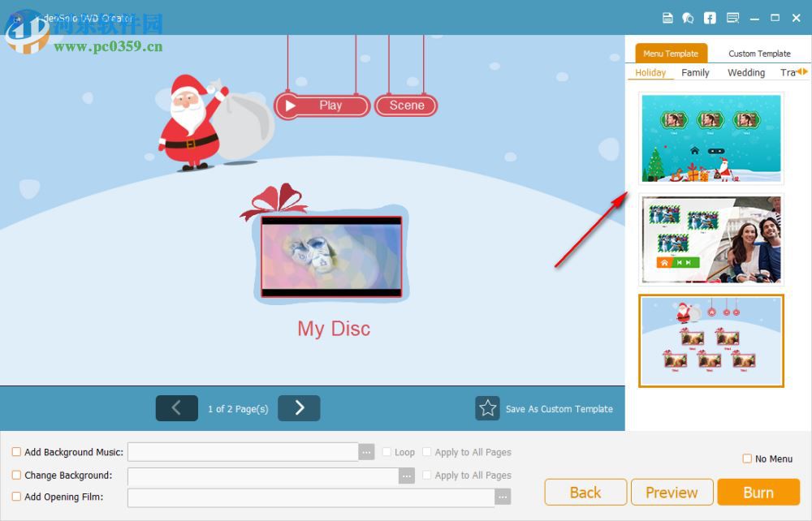The height and width of the screenshot is (521, 812).
Task: Open background music file browser icon
Action: point(366,452)
